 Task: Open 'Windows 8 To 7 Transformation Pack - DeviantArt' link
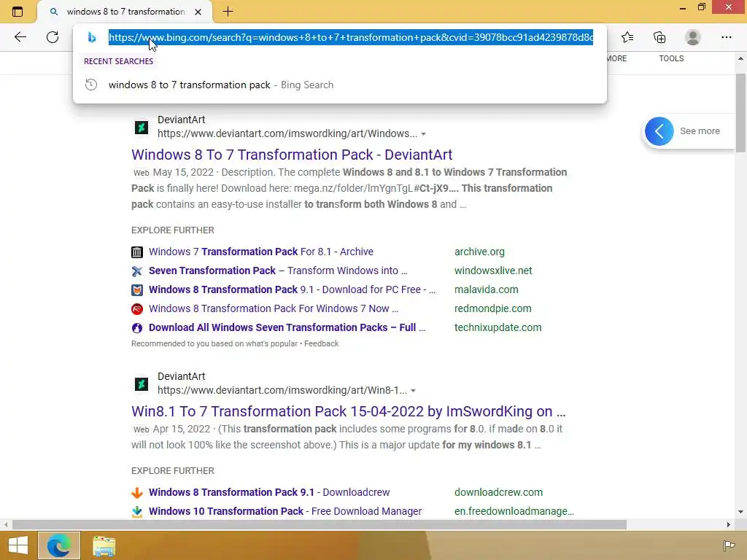[292, 155]
